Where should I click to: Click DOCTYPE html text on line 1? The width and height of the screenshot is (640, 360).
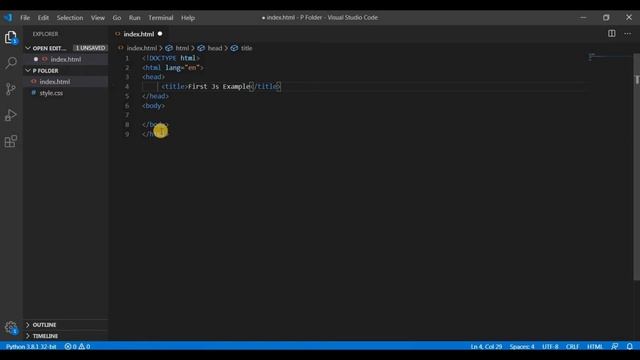tap(171, 58)
